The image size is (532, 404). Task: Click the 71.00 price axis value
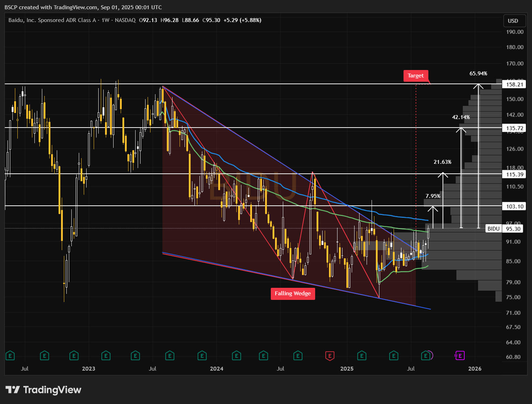514,313
